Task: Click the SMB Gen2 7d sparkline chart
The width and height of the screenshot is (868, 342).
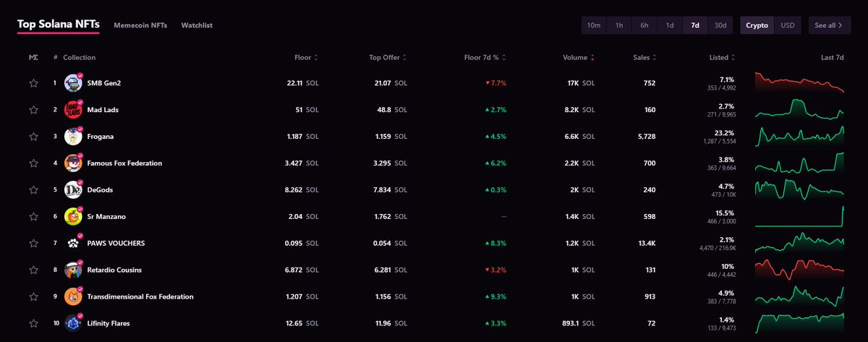Action: pos(799,83)
